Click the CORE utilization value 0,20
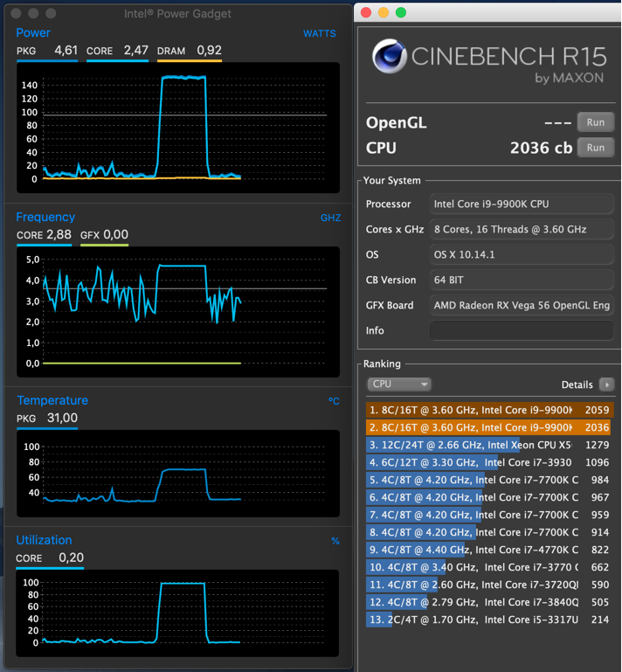Image resolution: width=622 pixels, height=672 pixels. pos(71,558)
